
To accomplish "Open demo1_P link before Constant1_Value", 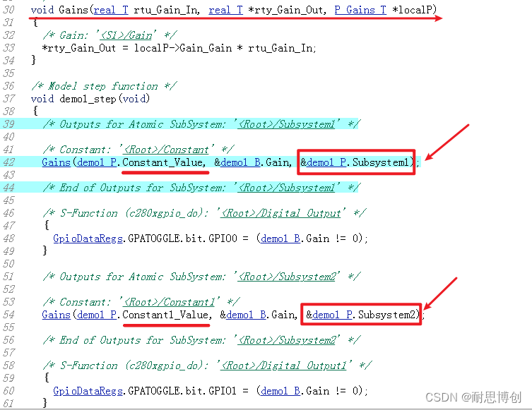I will (x=97, y=315).
